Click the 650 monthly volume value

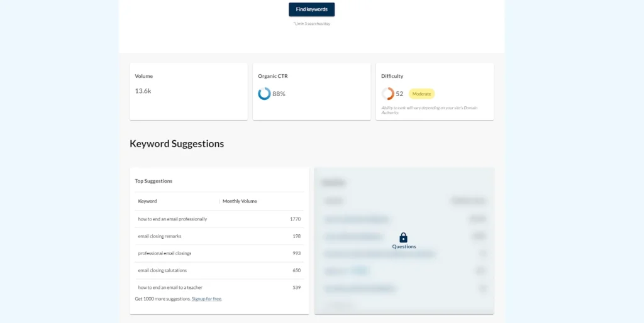[297, 270]
